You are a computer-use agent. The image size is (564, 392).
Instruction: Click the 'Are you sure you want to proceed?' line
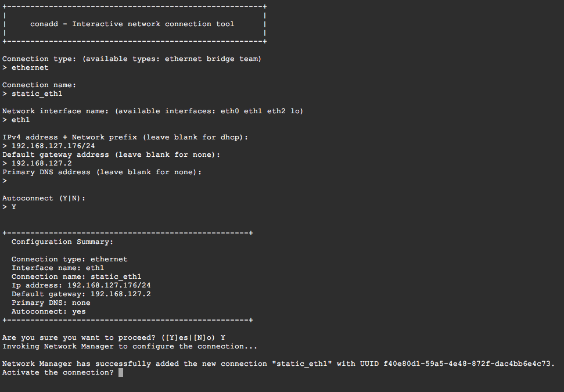[x=114, y=337]
